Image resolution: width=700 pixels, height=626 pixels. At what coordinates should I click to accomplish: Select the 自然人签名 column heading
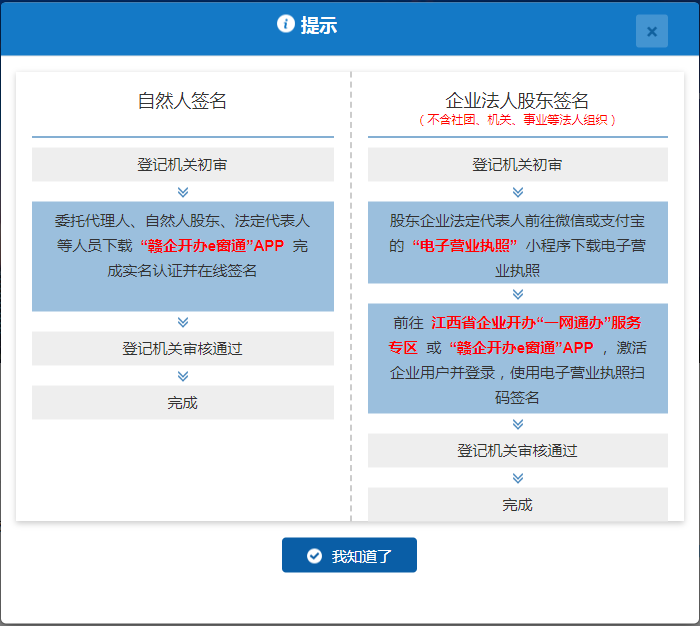183,101
